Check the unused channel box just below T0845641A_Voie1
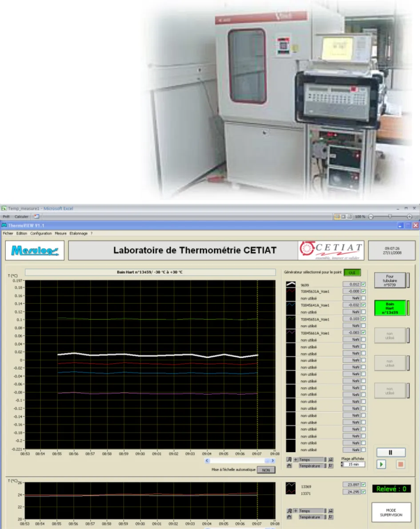Image resolution: width=420 pixels, height=529 pixels. point(363,312)
